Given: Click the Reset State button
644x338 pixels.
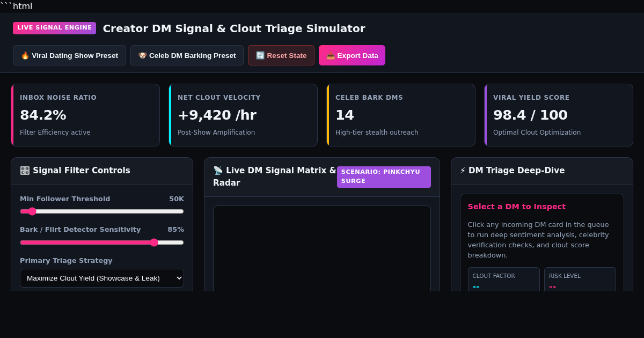Looking at the screenshot, I should click(x=281, y=55).
